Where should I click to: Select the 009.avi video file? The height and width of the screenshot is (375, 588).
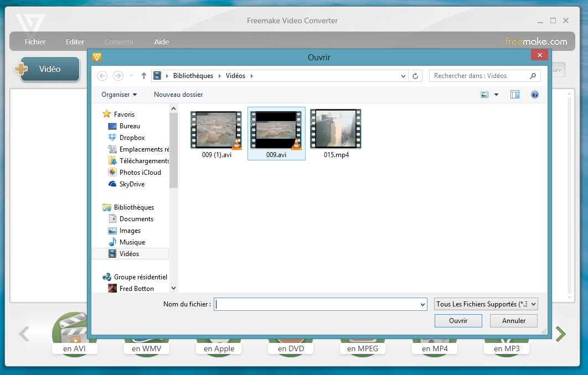pos(276,134)
